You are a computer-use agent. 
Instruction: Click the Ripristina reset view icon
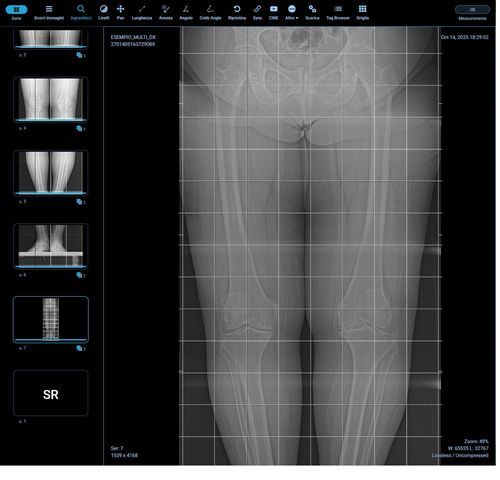[x=237, y=9]
